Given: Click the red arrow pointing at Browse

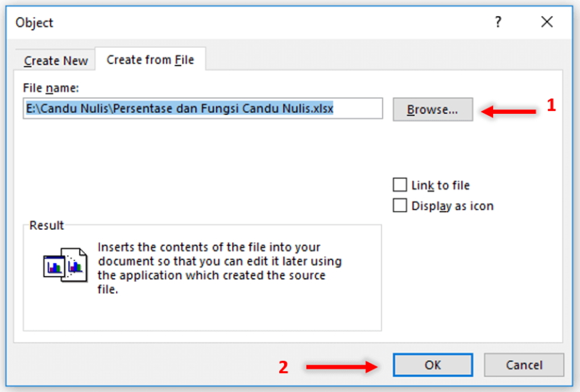Looking at the screenshot, I should (509, 111).
